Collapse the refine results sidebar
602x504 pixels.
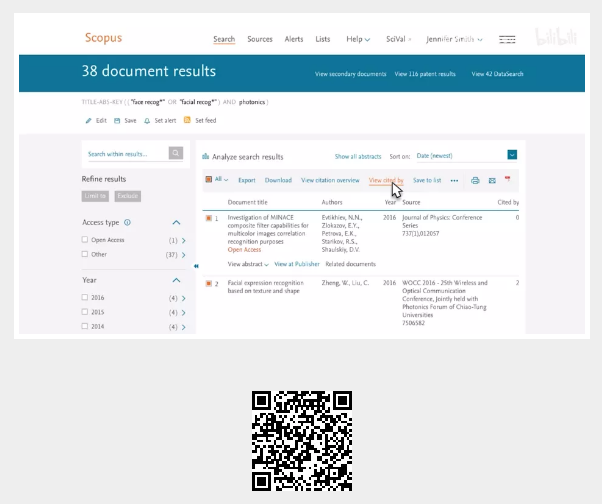(196, 266)
